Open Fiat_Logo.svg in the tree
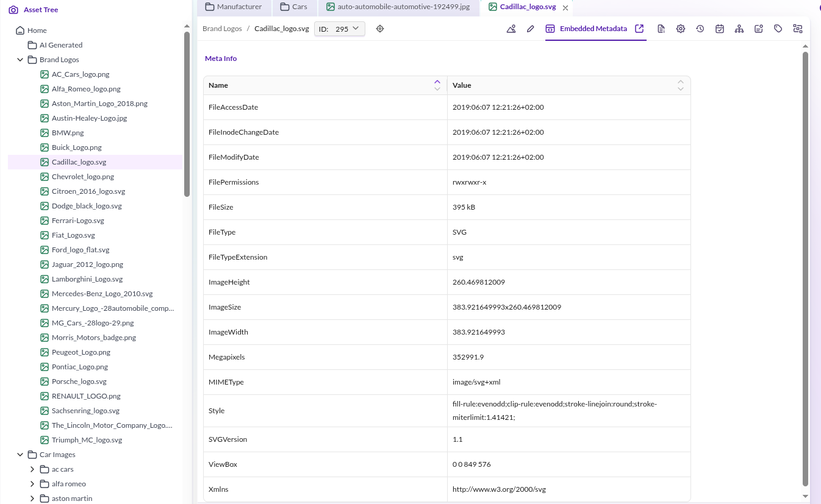This screenshot has width=821, height=504. 73,235
